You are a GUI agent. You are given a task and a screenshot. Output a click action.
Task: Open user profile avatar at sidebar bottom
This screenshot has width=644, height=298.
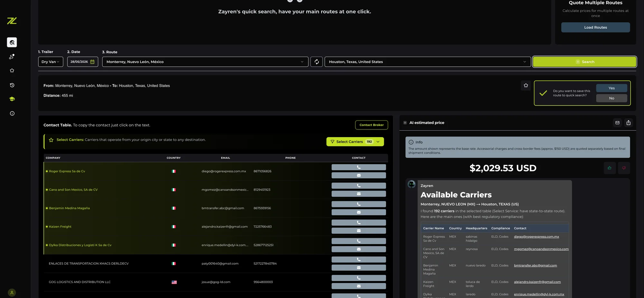pos(12,293)
